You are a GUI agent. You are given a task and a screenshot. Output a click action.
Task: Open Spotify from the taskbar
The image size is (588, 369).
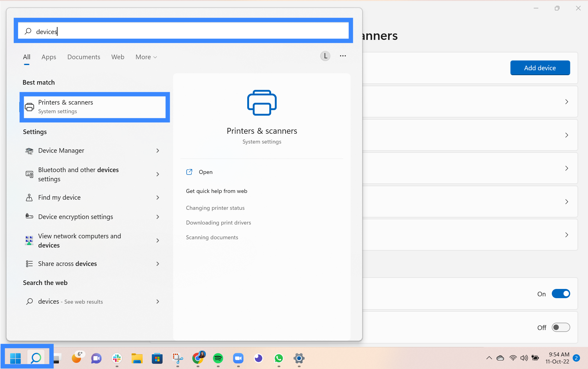(218, 358)
